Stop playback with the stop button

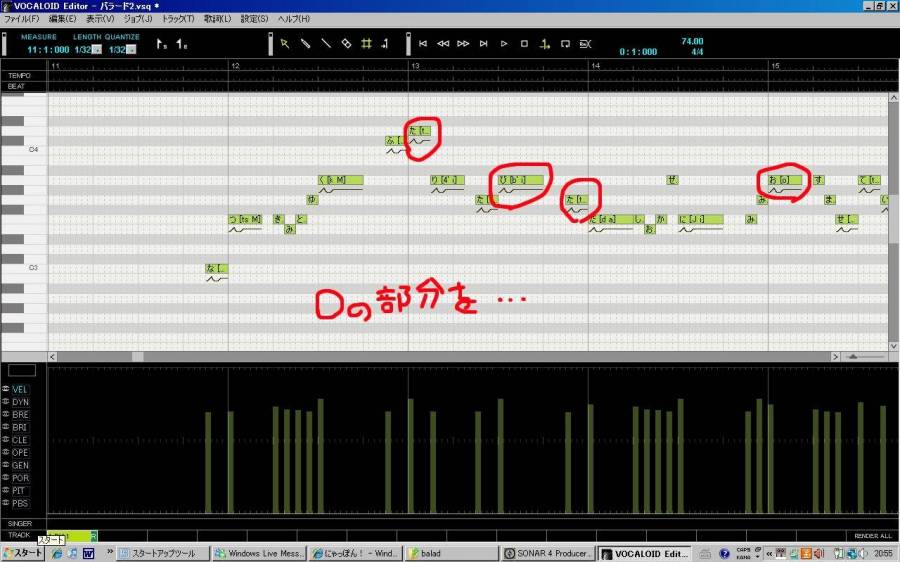(x=524, y=44)
